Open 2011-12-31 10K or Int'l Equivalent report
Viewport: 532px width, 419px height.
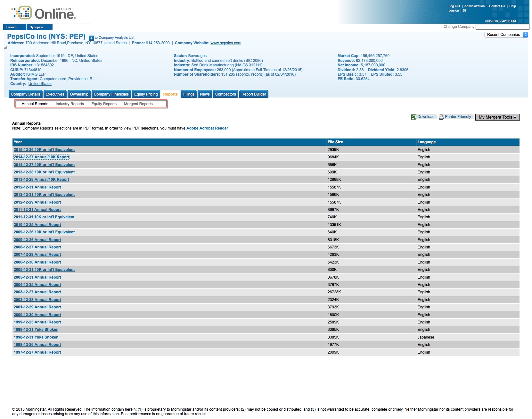44,217
